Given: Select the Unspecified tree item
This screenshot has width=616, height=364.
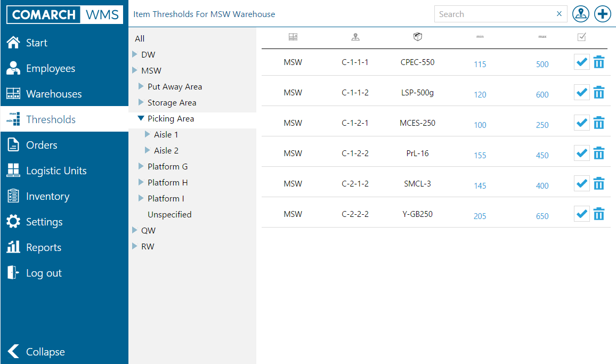Looking at the screenshot, I should pyautogui.click(x=169, y=215).
